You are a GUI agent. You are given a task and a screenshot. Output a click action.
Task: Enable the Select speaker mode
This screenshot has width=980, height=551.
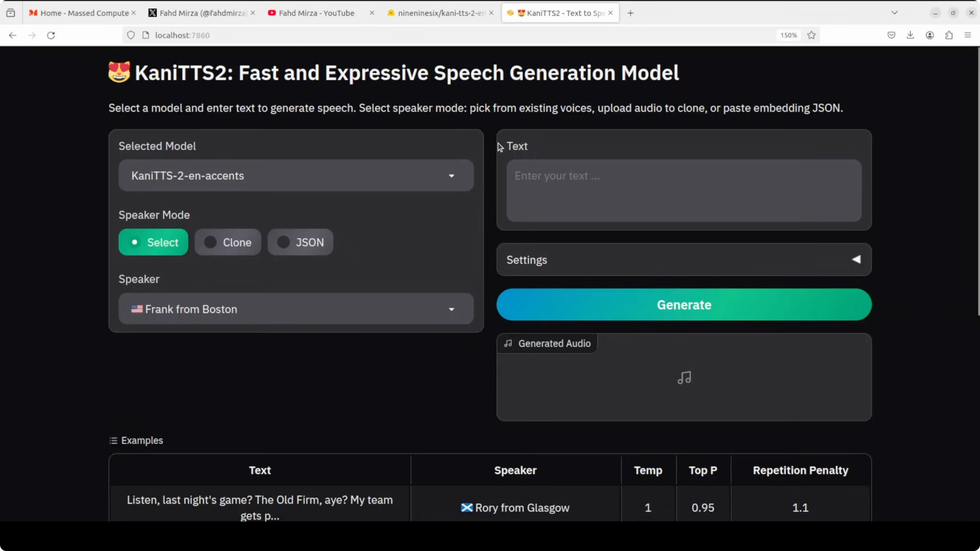(153, 242)
